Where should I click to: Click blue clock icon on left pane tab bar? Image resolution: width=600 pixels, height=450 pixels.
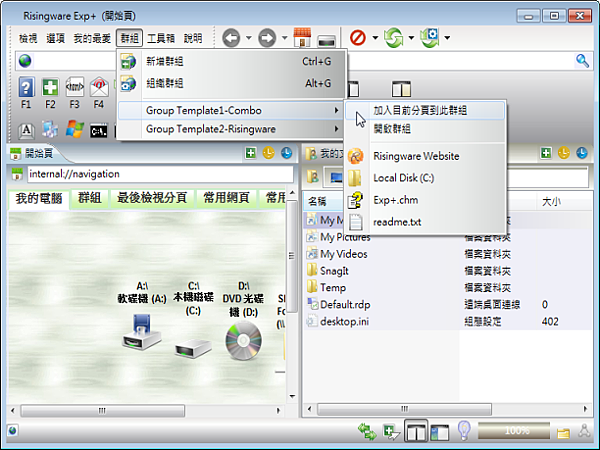tap(287, 153)
